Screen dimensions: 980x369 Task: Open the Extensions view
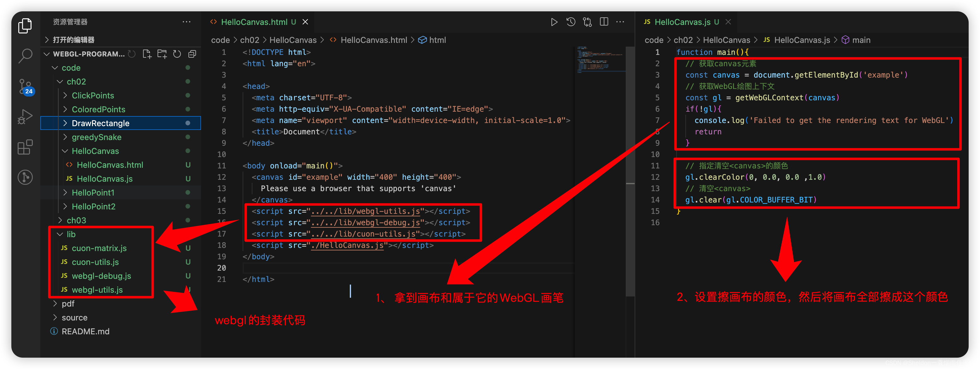click(25, 147)
